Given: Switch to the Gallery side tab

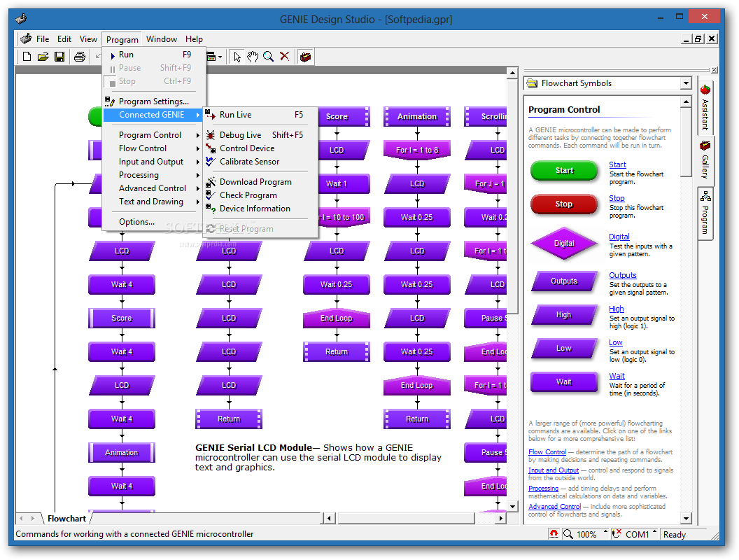Looking at the screenshot, I should point(705,160).
